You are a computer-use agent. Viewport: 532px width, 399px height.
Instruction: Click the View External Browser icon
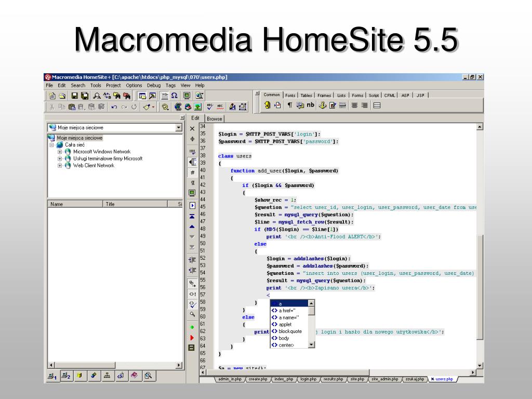tap(199, 96)
